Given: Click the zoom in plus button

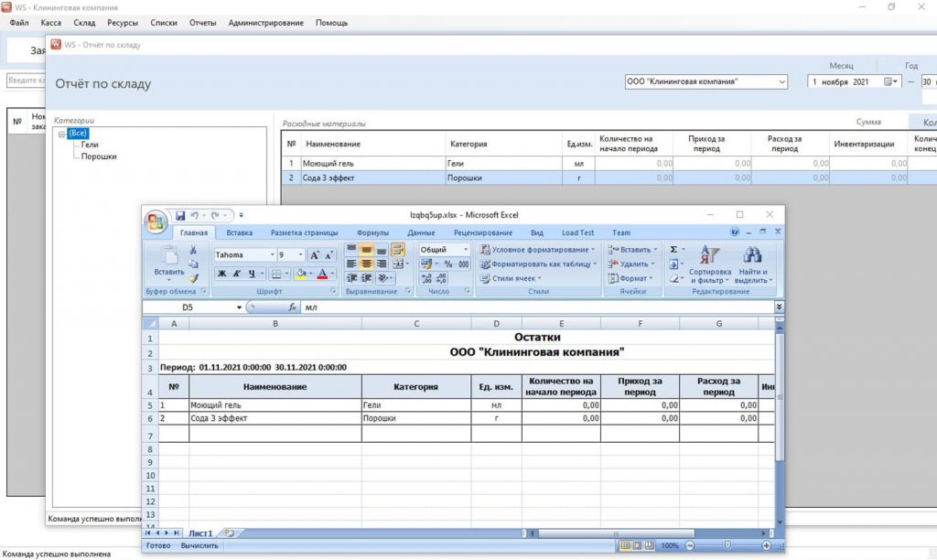Looking at the screenshot, I should click(766, 545).
